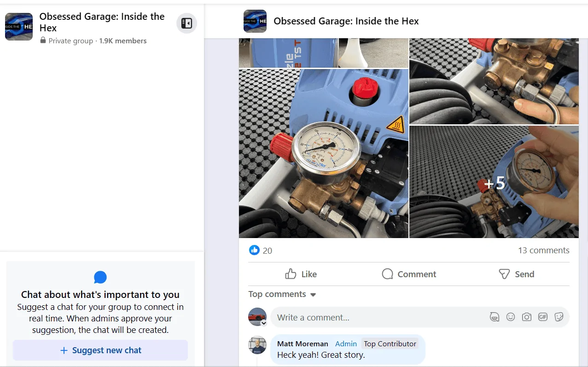
Task: Expand the Top comments sort dropdown
Action: pyautogui.click(x=282, y=294)
